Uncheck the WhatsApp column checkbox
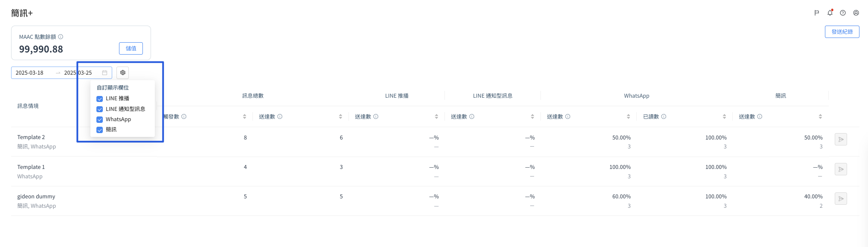The height and width of the screenshot is (247, 868). [100, 119]
